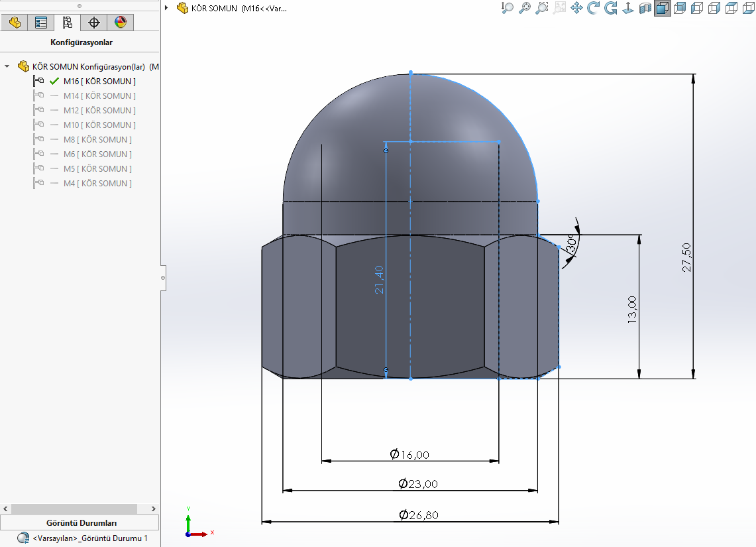Open the DisplayManager color ball tab
756x547 pixels.
click(121, 23)
